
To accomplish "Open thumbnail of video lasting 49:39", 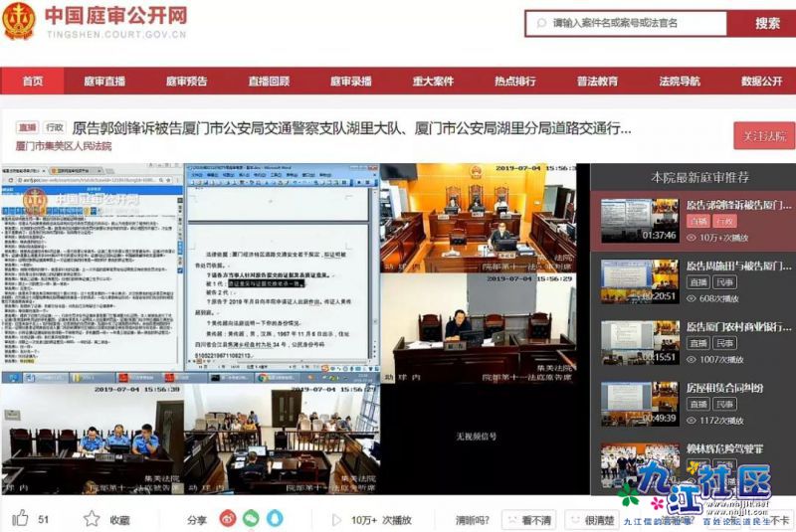I will 640,403.
